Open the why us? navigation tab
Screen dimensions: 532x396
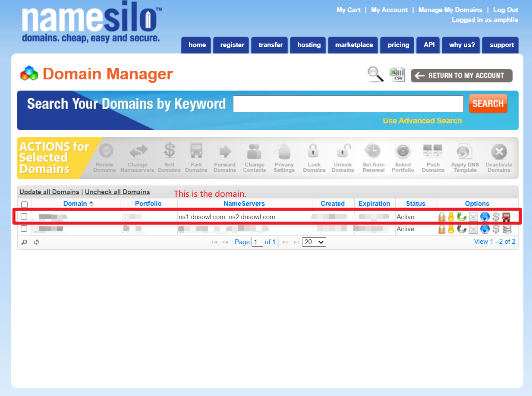click(x=462, y=45)
